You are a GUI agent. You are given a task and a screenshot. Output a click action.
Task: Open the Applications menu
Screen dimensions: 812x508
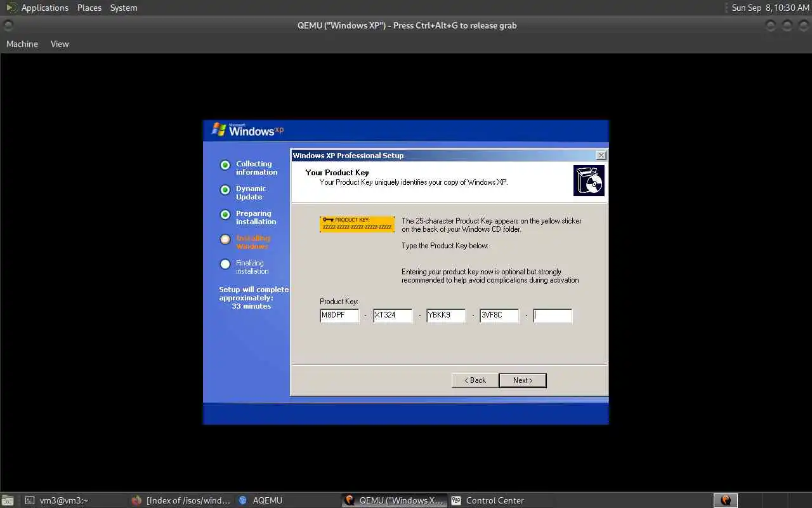pos(44,8)
